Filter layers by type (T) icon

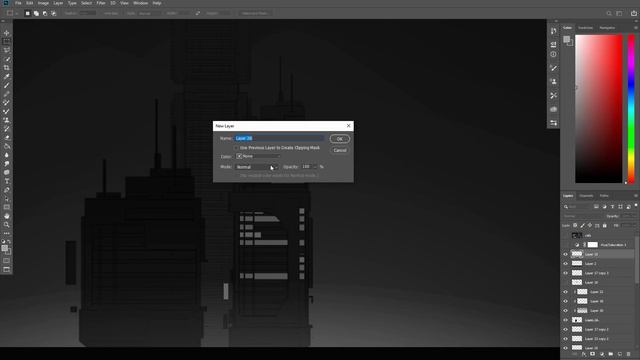[x=612, y=207]
